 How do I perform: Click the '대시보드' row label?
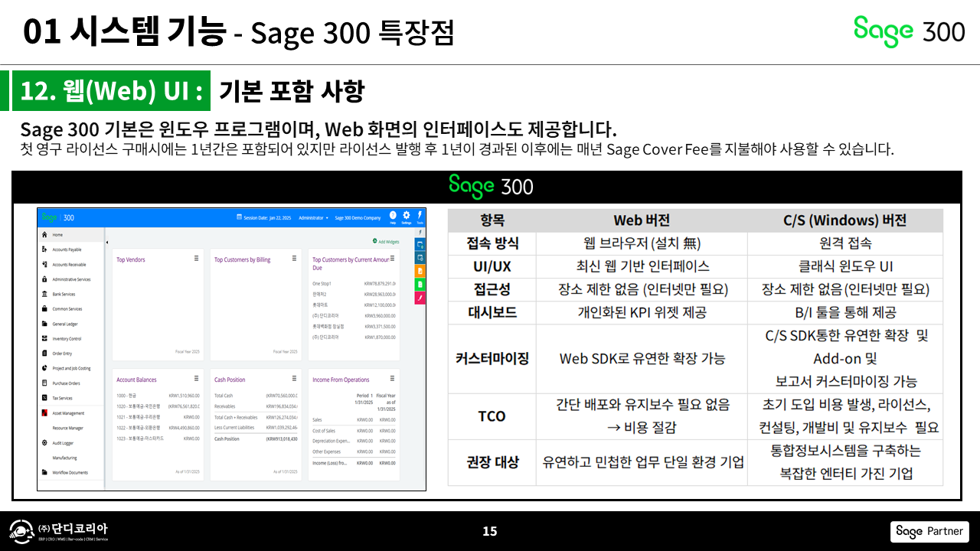tap(492, 312)
